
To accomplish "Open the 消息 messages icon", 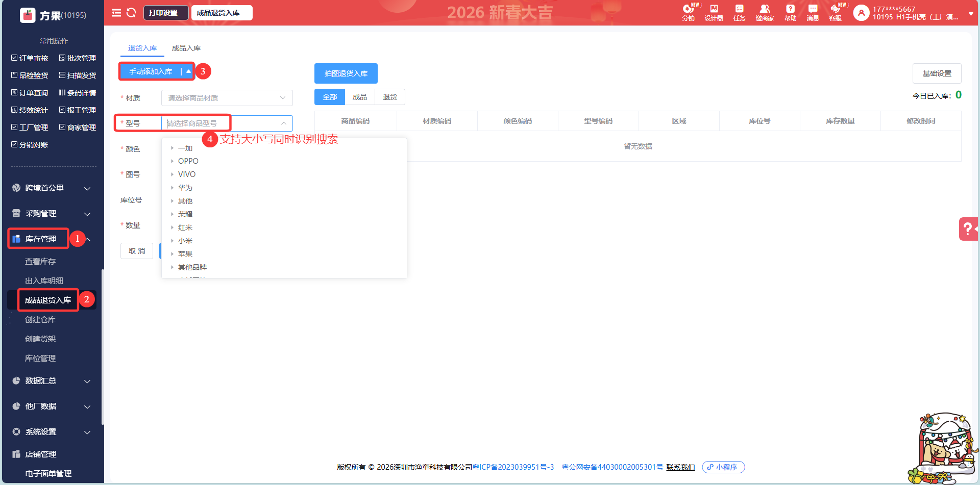I will 813,12.
